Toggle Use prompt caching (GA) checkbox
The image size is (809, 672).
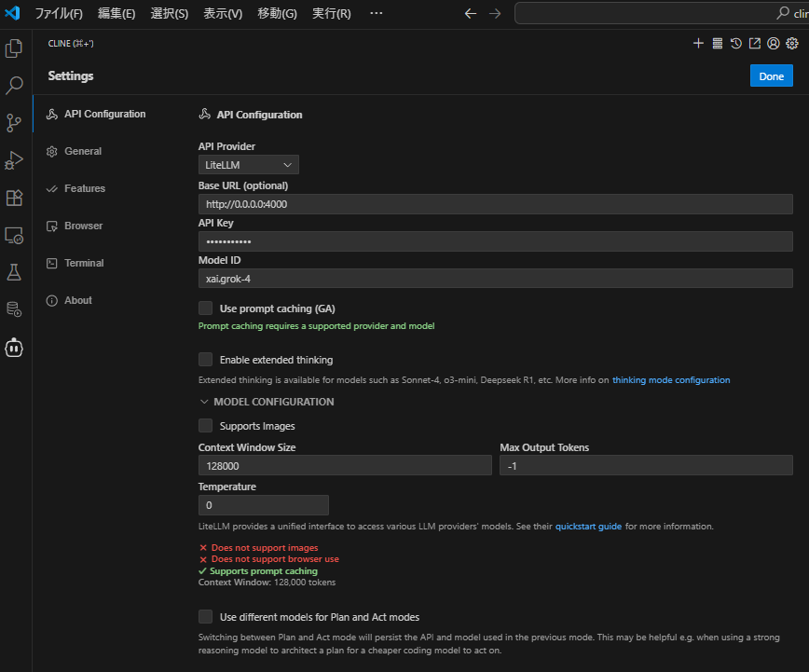[205, 309]
